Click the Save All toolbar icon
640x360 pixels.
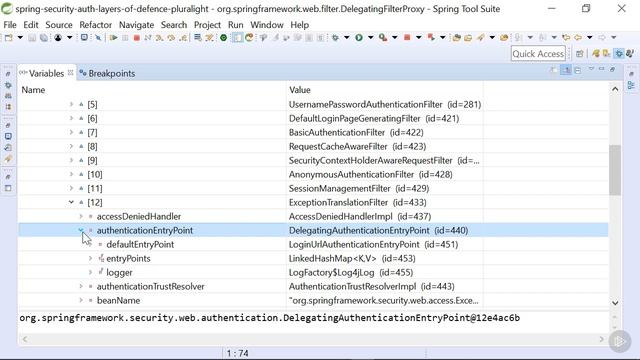[x=44, y=38]
